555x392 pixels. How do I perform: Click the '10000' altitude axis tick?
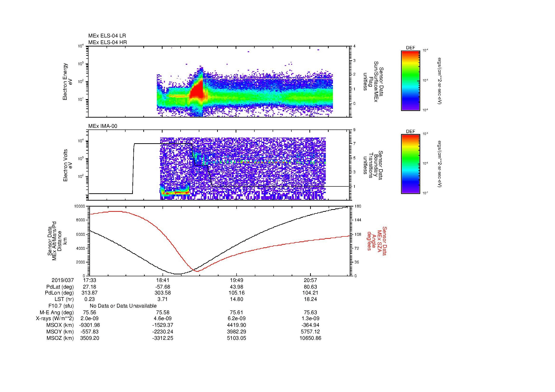(x=79, y=206)
